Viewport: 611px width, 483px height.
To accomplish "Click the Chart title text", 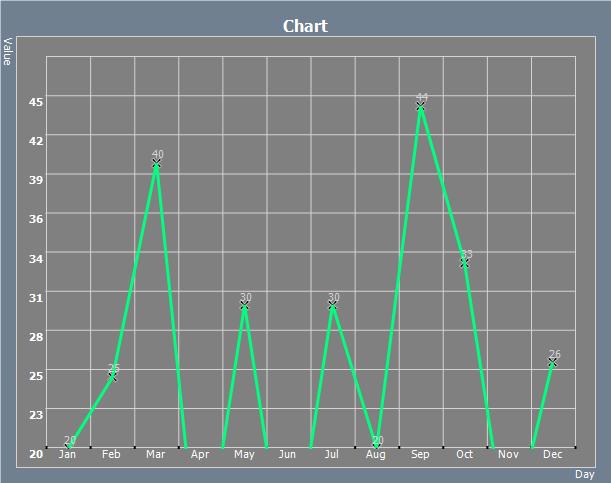I will [305, 26].
